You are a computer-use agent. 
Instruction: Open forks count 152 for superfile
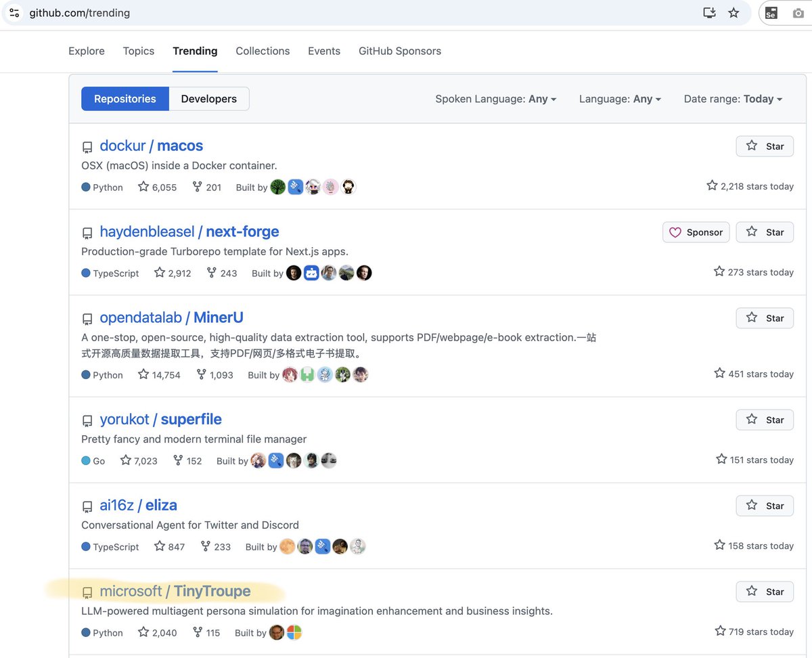(187, 460)
